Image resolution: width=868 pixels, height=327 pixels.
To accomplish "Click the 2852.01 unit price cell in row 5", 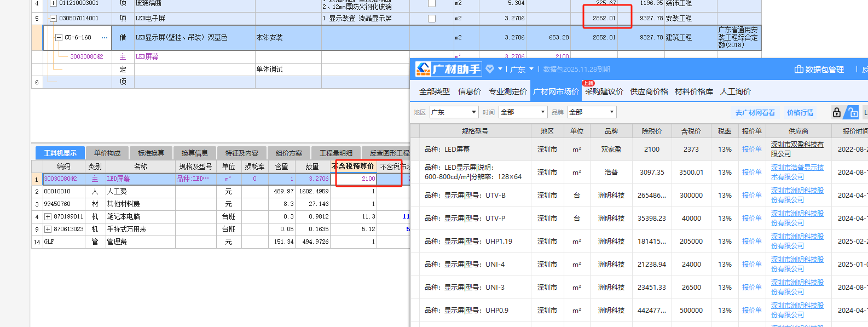I will tap(594, 18).
